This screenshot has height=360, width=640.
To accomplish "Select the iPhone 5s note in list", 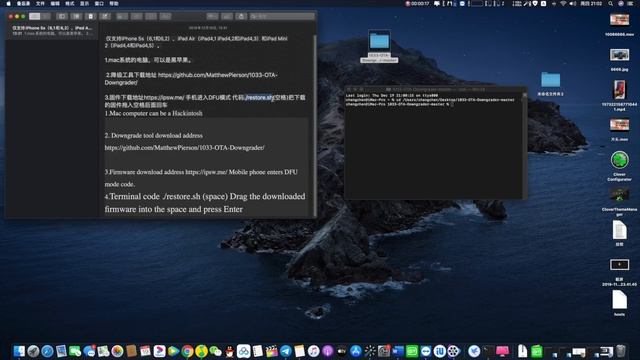I will click(52, 31).
